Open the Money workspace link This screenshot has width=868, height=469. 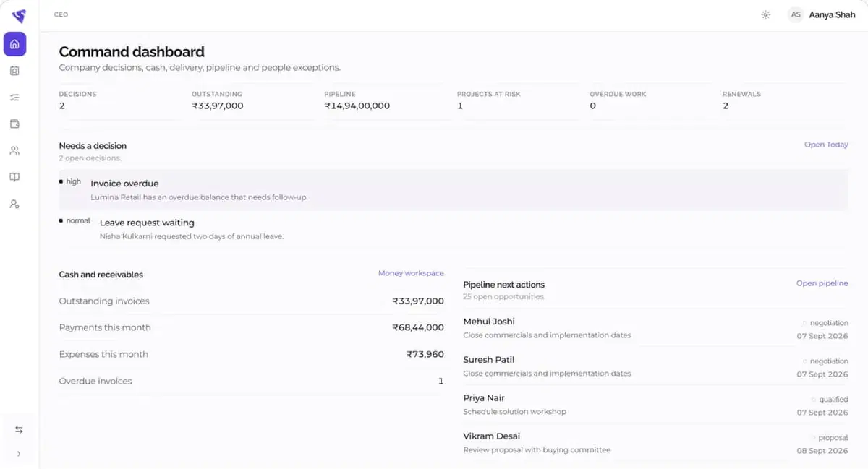click(411, 273)
